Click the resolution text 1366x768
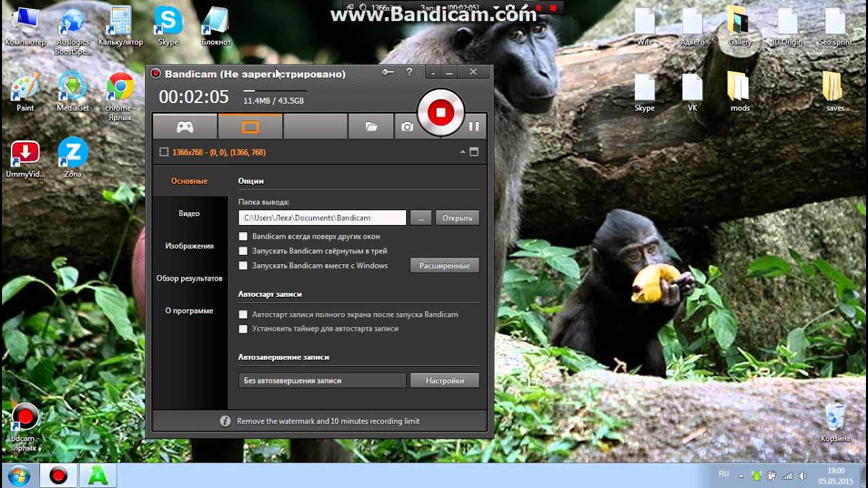This screenshot has height=488, width=868. (219, 152)
